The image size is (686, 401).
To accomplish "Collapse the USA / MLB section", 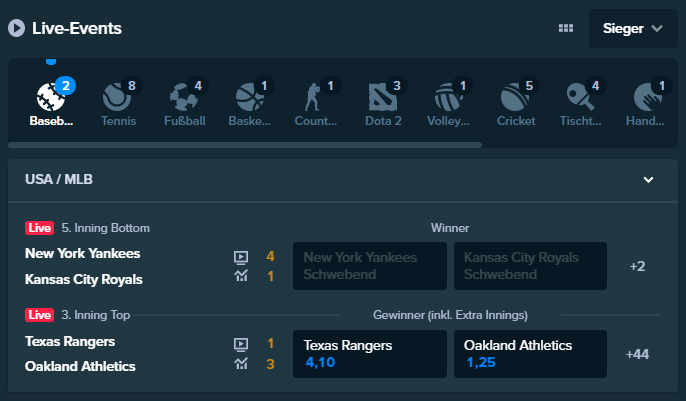I will (x=648, y=180).
